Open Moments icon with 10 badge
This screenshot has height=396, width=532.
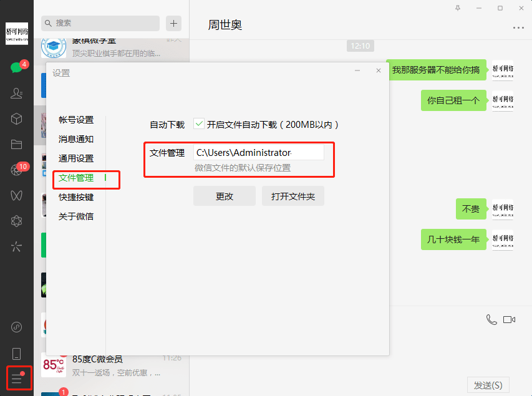click(x=17, y=170)
